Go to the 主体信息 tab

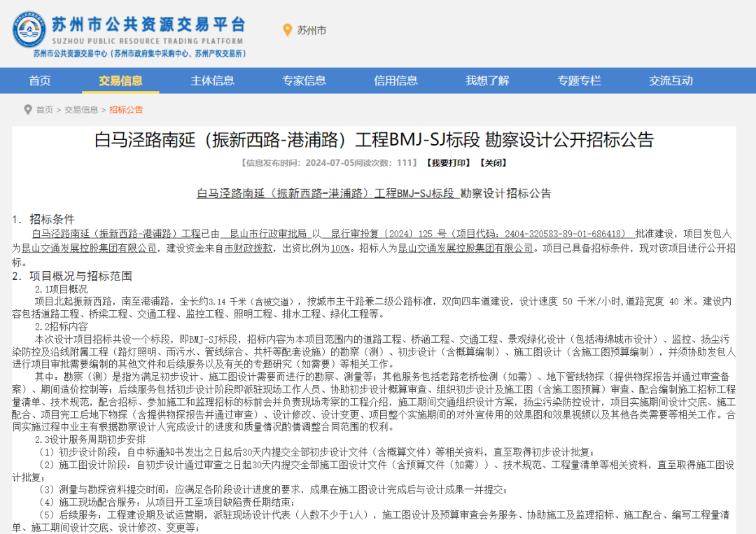coord(212,80)
